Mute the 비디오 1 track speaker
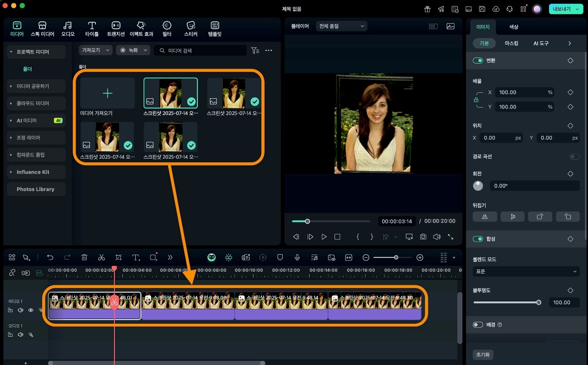588x365 pixels. pos(20,310)
